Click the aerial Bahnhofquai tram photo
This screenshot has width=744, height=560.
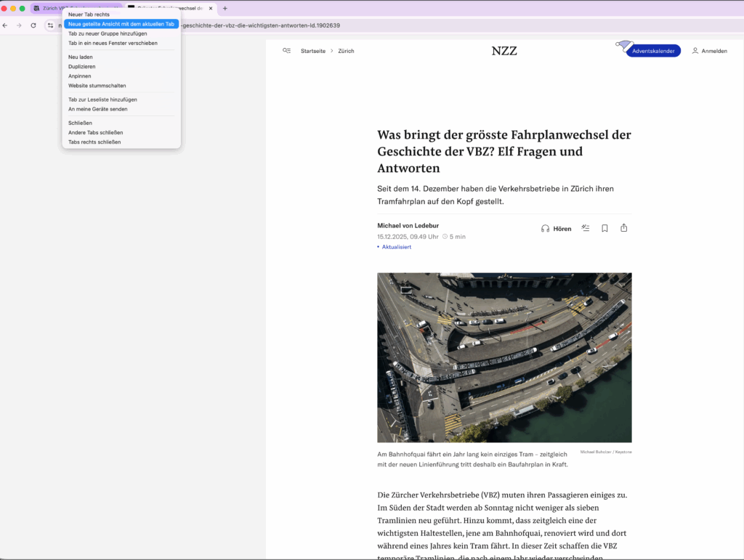pos(504,357)
